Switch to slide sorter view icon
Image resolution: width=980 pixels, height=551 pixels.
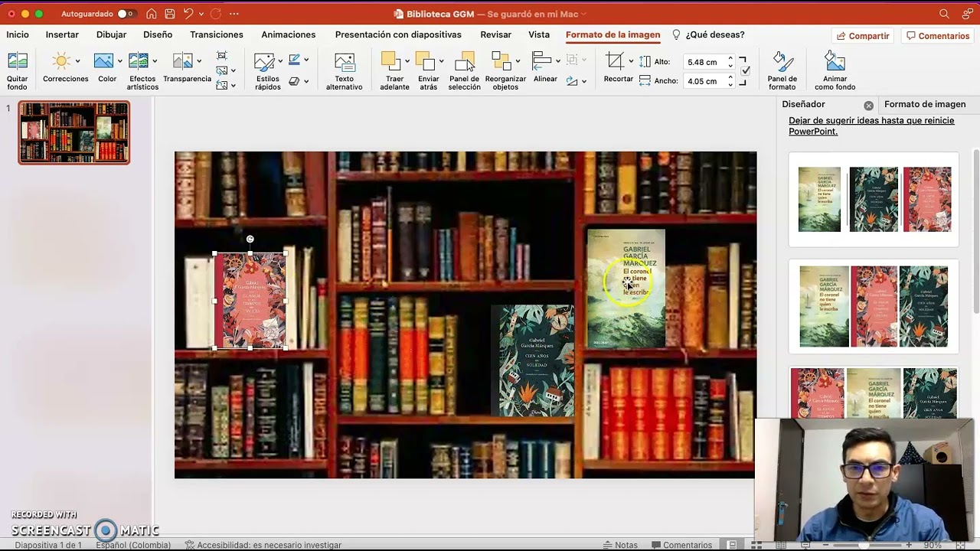coord(756,545)
